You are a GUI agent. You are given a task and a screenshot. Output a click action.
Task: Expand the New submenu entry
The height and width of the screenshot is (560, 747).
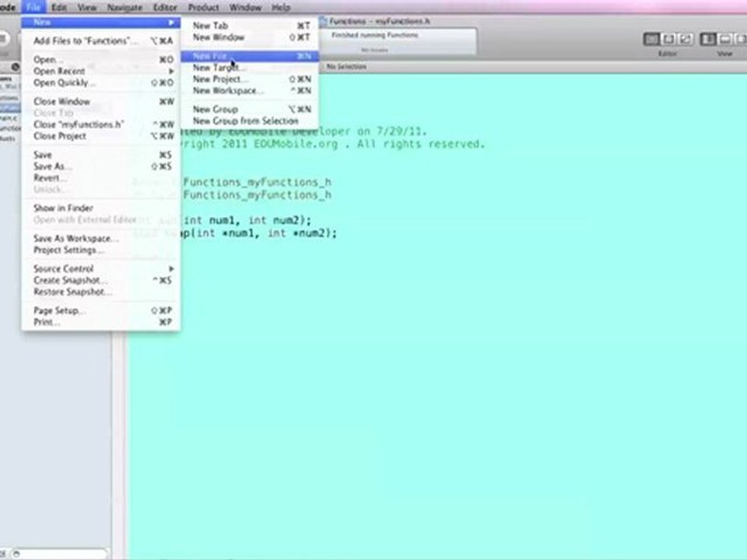(101, 23)
